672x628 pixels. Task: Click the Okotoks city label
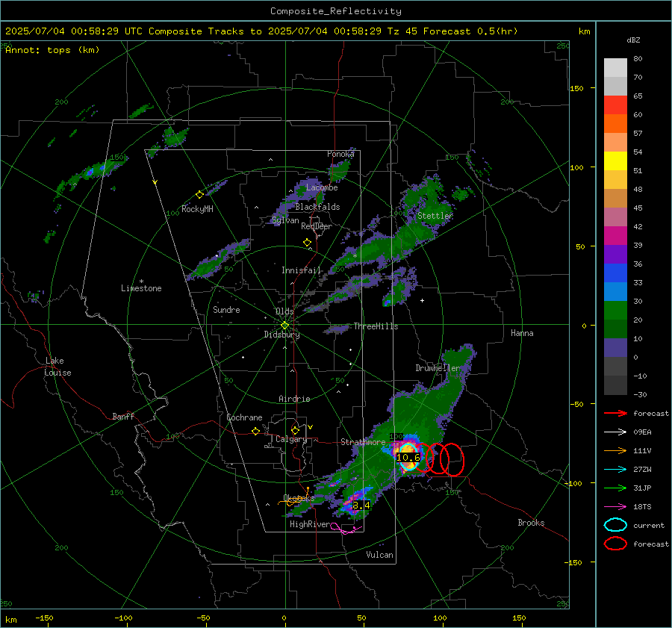click(299, 498)
